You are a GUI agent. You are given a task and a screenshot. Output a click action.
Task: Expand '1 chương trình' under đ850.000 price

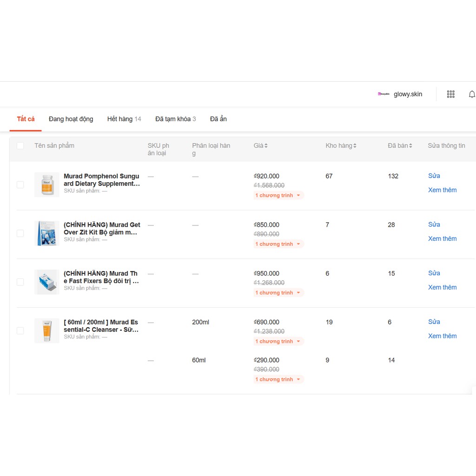[278, 244]
